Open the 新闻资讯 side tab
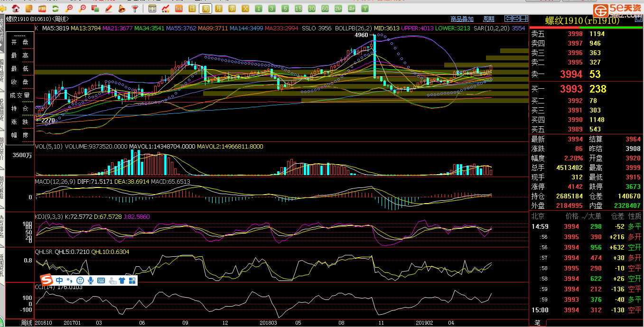 coord(2,266)
